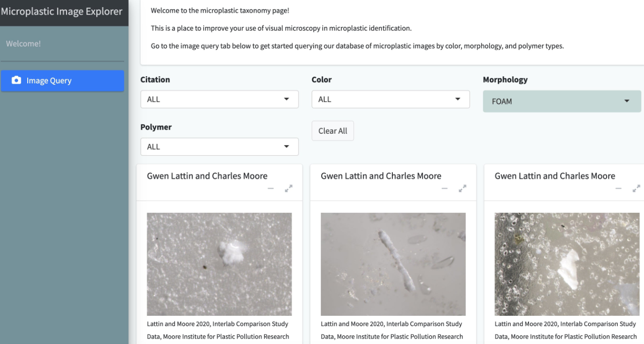Collapse the third Gwen Lattin card

coord(619,189)
